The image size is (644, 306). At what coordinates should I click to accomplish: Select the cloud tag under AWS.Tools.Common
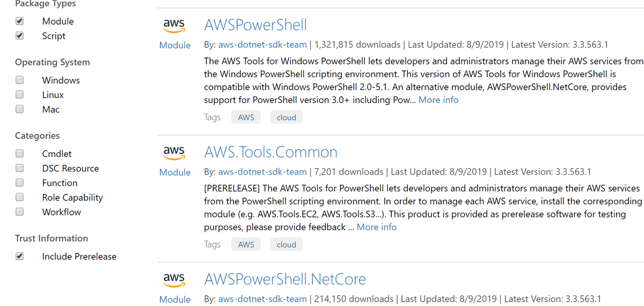286,244
